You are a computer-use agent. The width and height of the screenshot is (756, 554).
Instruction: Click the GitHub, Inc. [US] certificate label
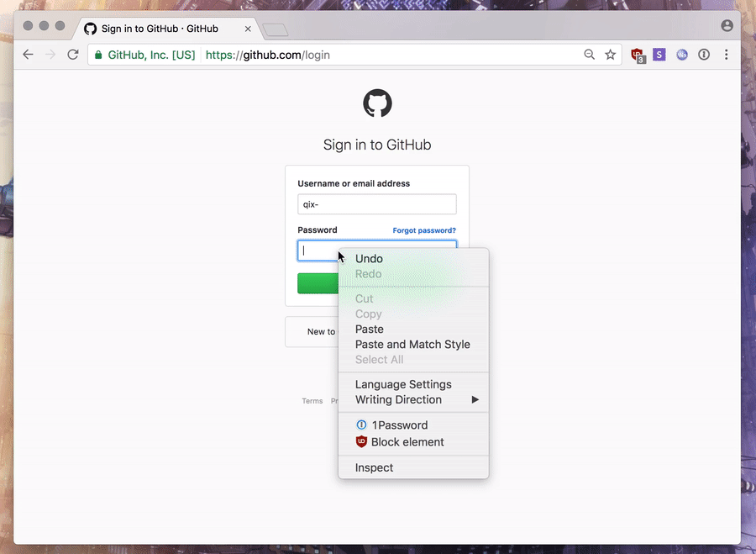151,55
